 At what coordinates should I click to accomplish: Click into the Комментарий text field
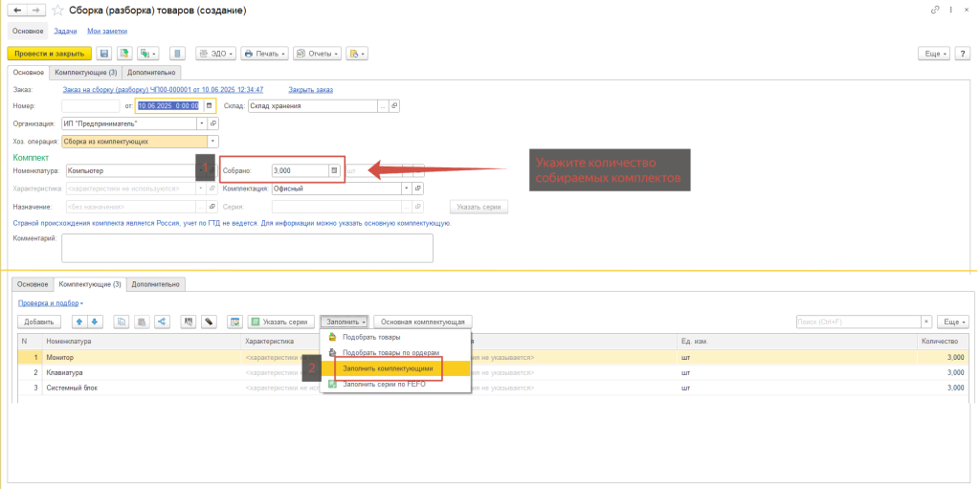pyautogui.click(x=247, y=247)
